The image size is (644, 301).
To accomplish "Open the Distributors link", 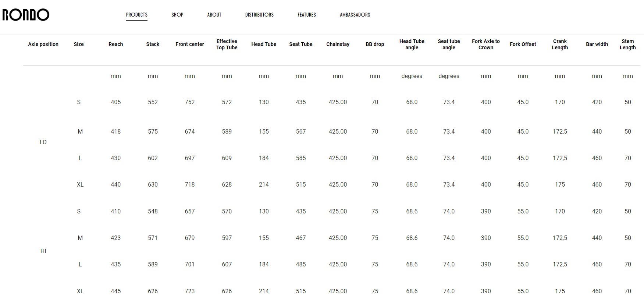I will 259,15.
